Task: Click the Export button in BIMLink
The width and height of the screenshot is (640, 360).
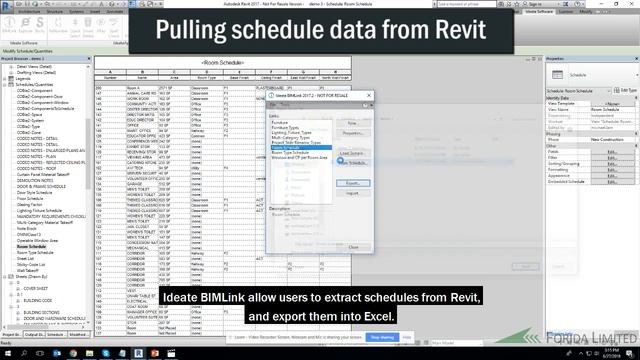Action: 353,183
